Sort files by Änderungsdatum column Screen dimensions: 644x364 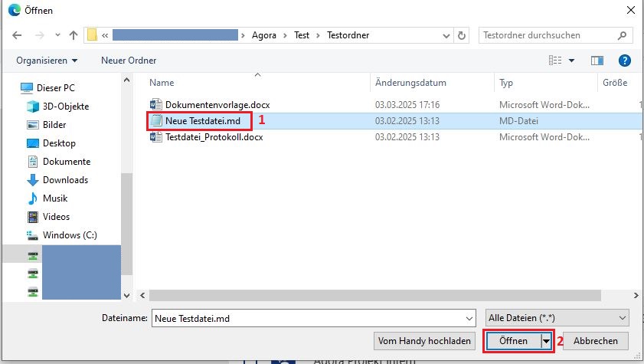pos(410,83)
